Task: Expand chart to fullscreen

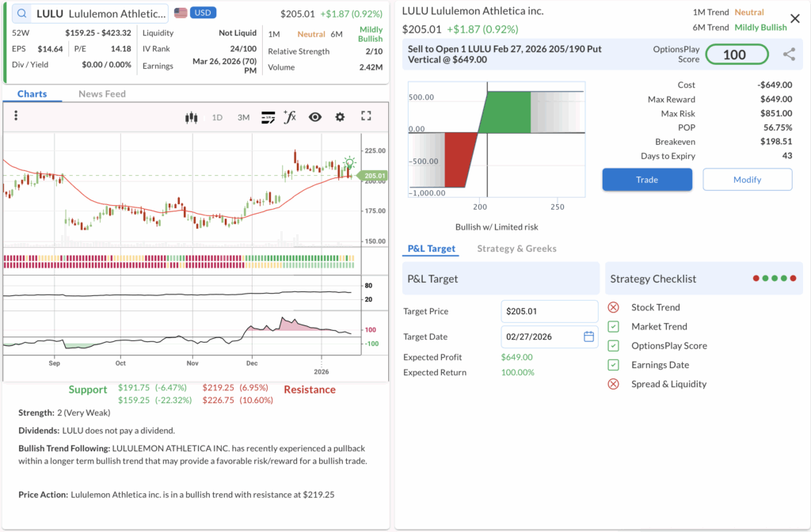Action: point(366,116)
